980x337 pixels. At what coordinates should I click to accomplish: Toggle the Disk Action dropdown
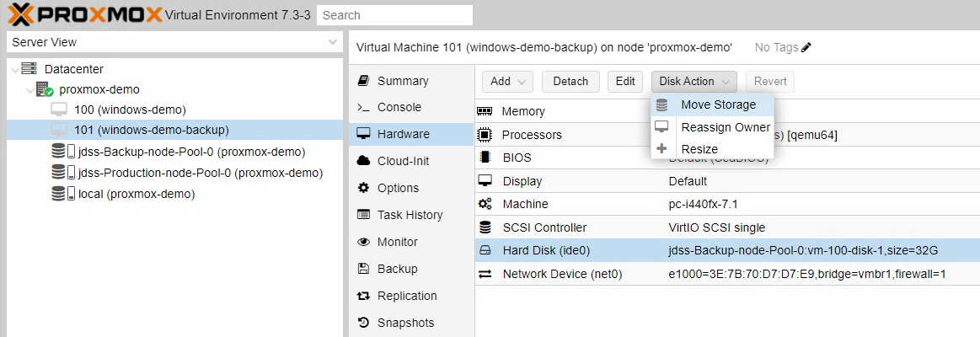click(693, 81)
